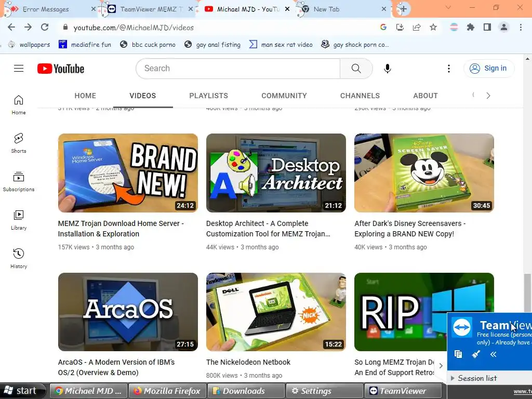Collapse TeamViewer panel side arrow tab
Viewport: 532px width, 399px height.
[441, 366]
